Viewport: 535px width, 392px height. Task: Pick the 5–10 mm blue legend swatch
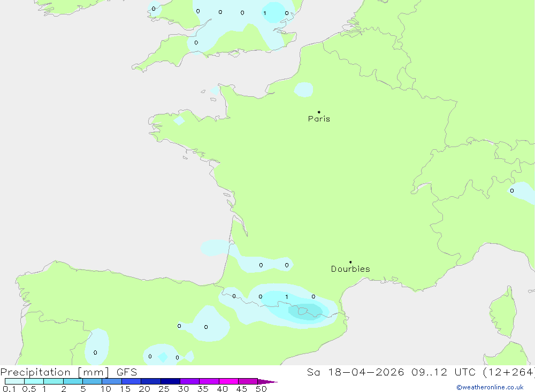click(x=93, y=381)
